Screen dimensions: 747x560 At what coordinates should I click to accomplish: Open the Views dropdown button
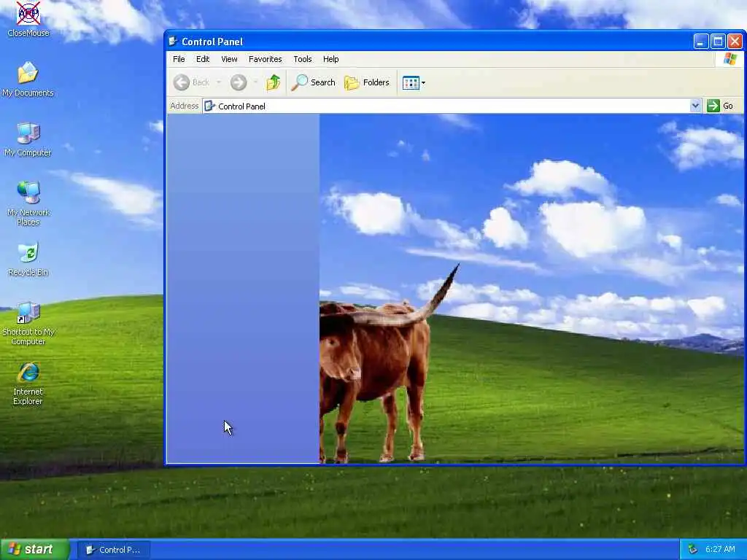click(x=414, y=83)
